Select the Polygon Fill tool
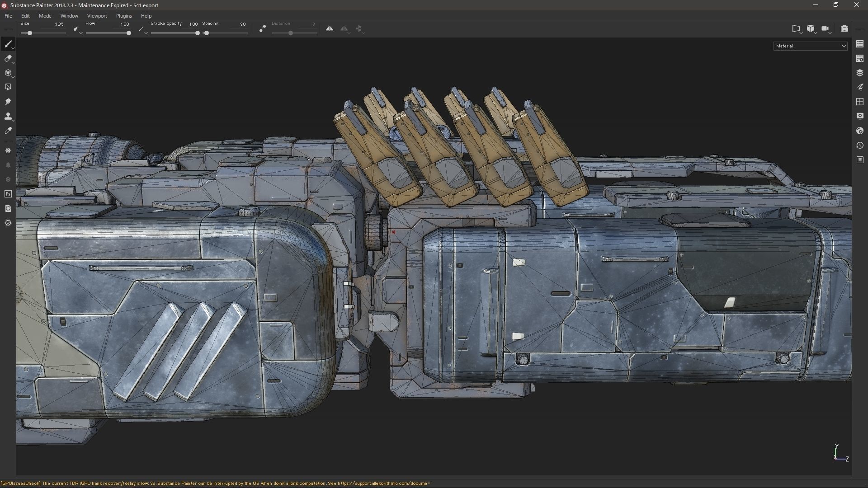868x488 pixels. click(x=8, y=87)
